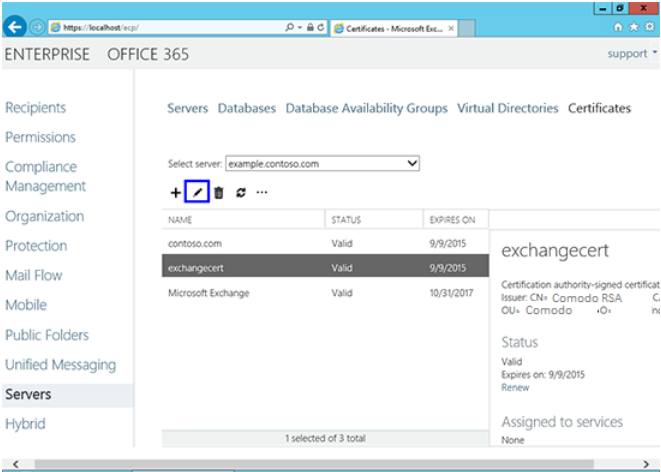Go to Recipients in sidebar

pos(35,107)
